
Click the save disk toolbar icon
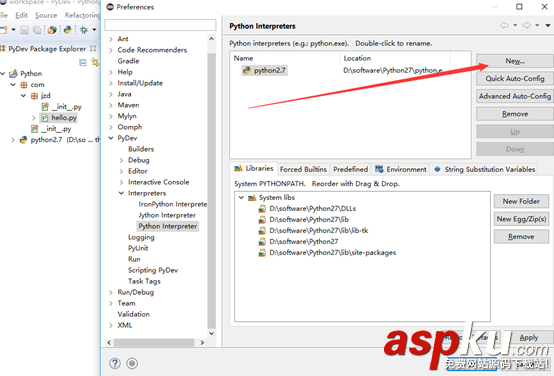(24, 30)
